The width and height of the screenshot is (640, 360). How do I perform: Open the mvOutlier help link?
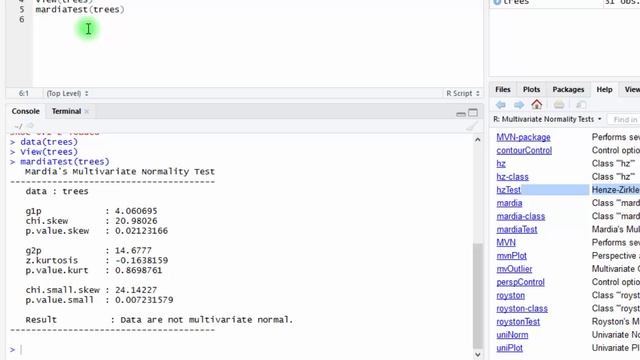514,269
